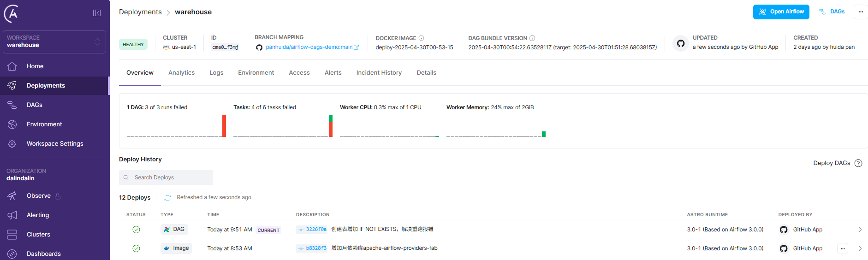Viewport: 868px width, 260px height.
Task: Refresh the deploys list
Action: [x=167, y=198]
